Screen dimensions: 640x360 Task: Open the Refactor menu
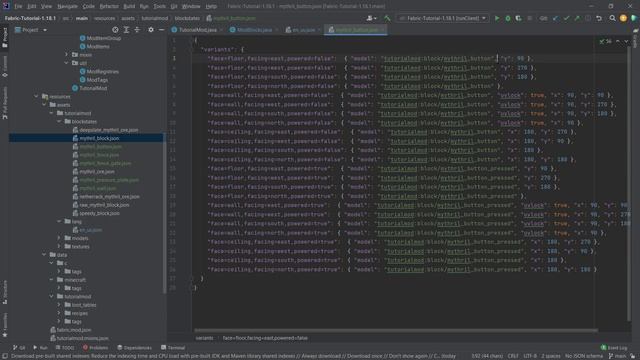click(109, 6)
